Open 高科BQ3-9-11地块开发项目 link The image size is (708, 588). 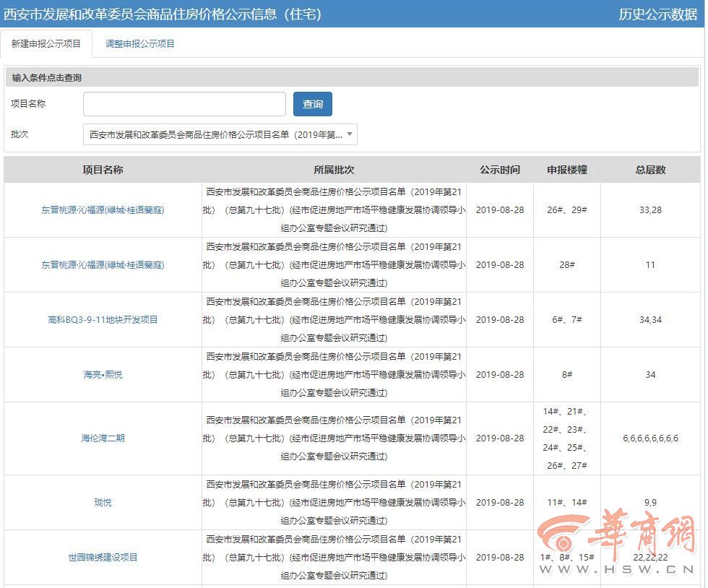pos(103,320)
